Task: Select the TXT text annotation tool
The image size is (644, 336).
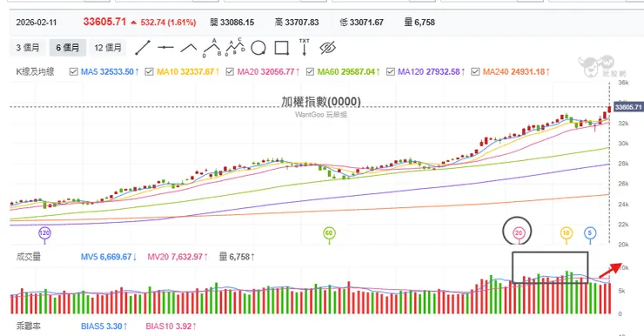Action: tap(305, 47)
